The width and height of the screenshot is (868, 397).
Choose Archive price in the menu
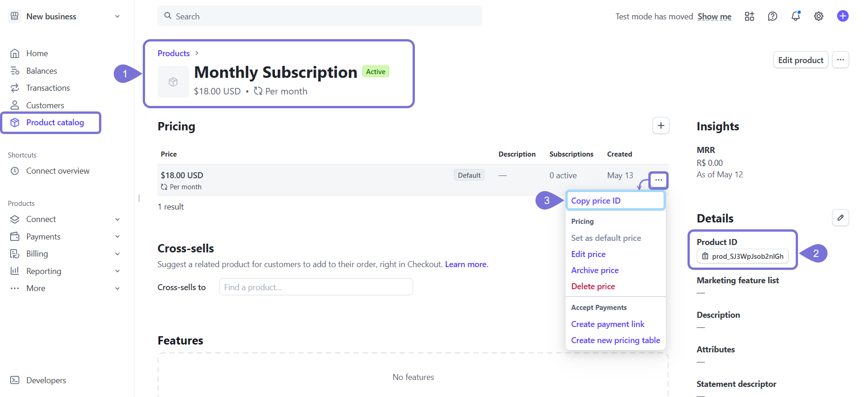click(x=595, y=270)
